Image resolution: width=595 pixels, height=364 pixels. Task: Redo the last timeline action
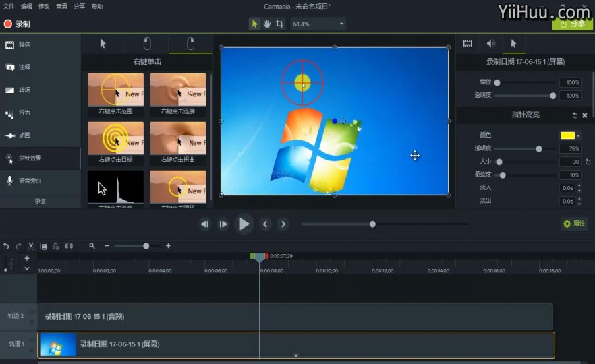[19, 246]
